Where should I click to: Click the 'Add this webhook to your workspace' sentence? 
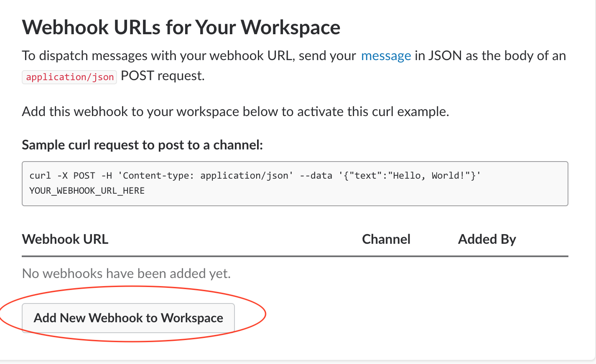235,112
